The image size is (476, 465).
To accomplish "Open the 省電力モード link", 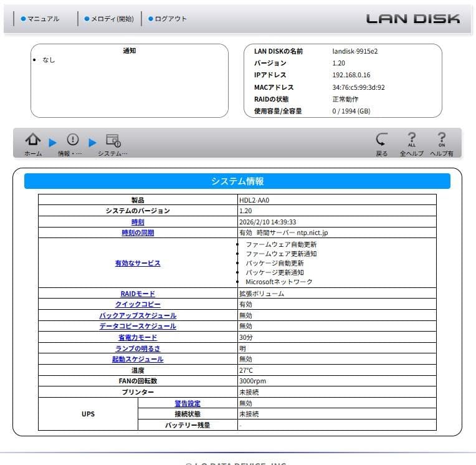I will (x=138, y=337).
